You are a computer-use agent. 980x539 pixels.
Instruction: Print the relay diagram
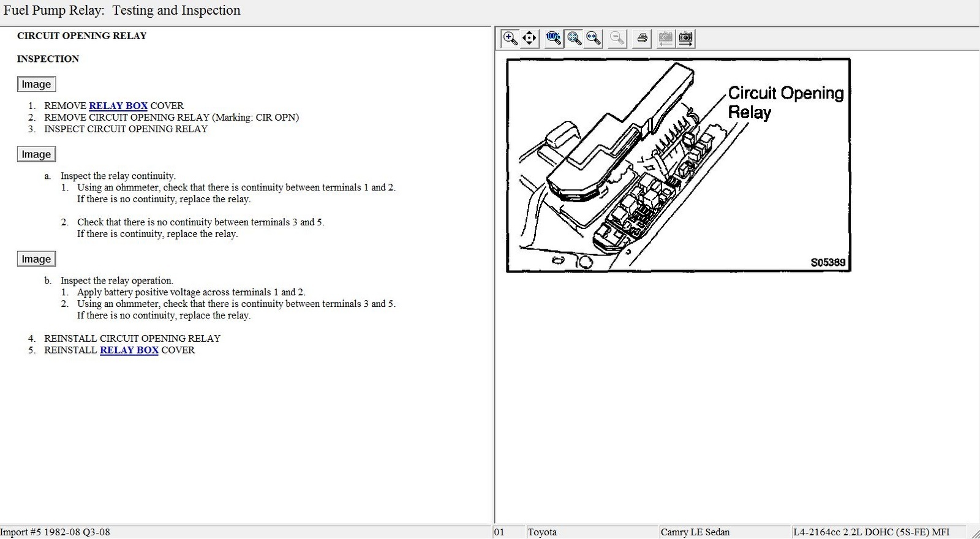[642, 39]
